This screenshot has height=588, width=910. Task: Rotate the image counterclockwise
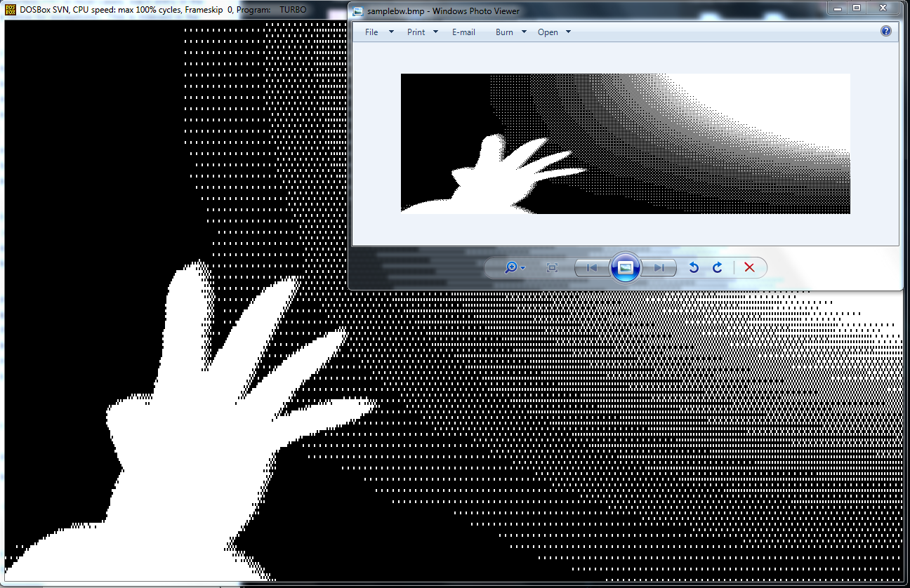point(694,268)
